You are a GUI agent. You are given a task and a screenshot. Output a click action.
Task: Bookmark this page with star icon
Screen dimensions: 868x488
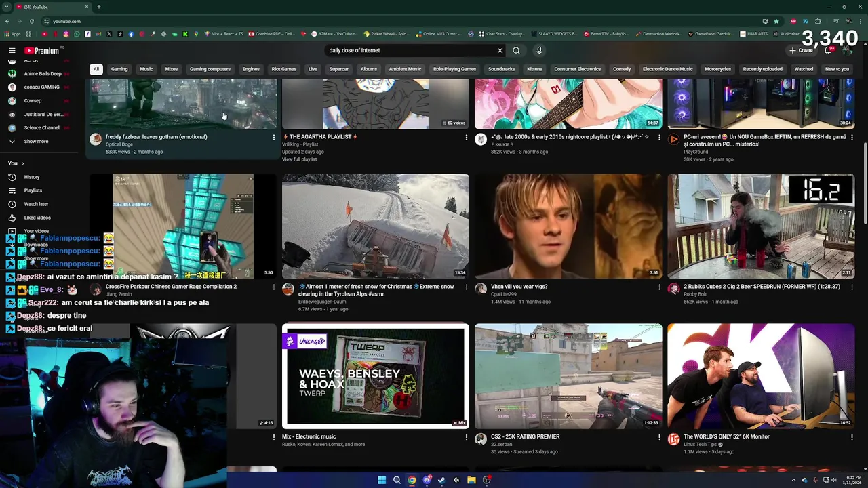pos(776,21)
